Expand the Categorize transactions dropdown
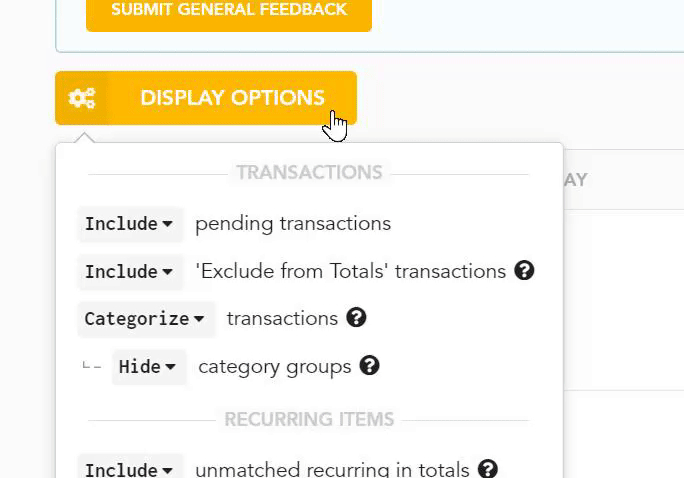The width and height of the screenshot is (684, 478). pos(144,319)
